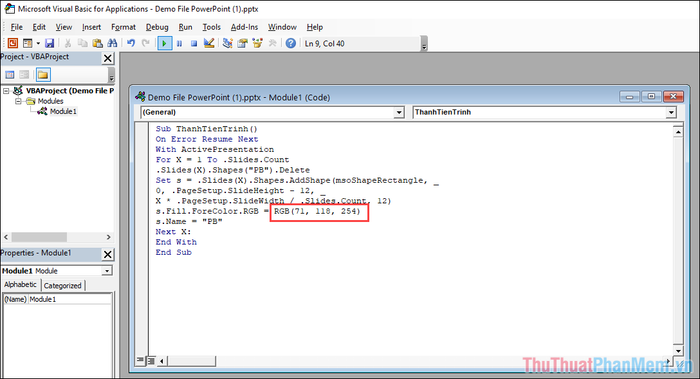Close the Properties - Module1 panel
Viewport: 700px width, 379px height.
(108, 254)
